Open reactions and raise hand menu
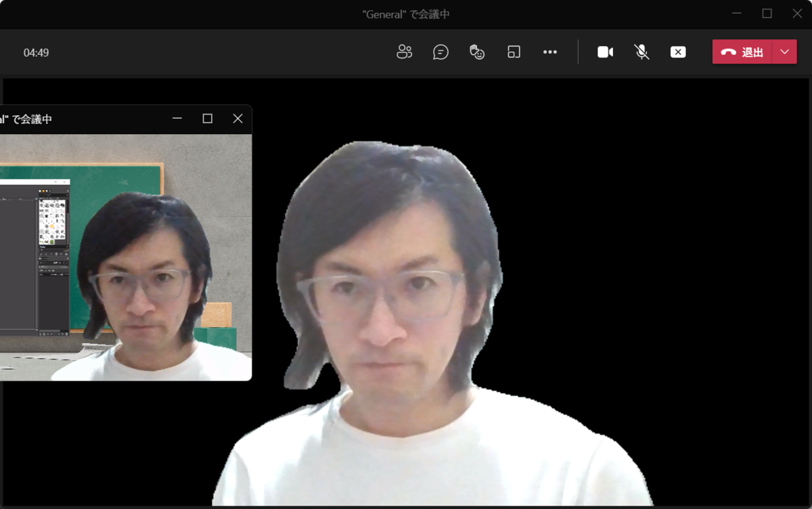 coord(477,52)
